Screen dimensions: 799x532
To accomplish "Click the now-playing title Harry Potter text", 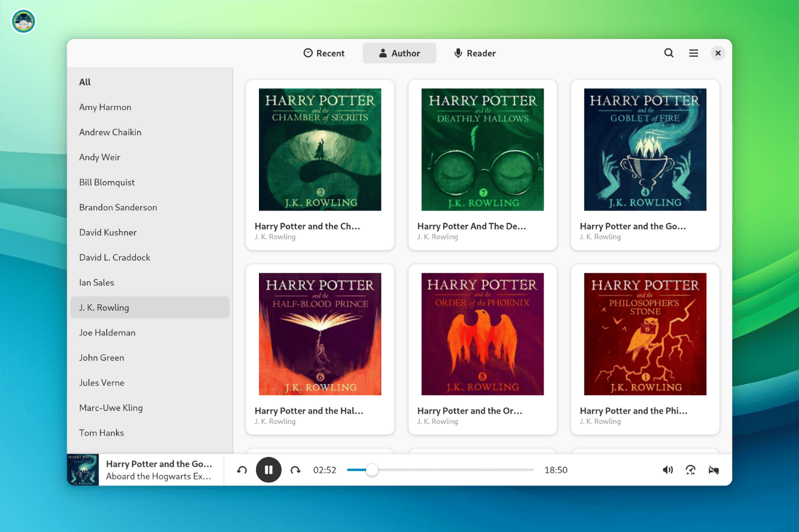I will point(159,464).
